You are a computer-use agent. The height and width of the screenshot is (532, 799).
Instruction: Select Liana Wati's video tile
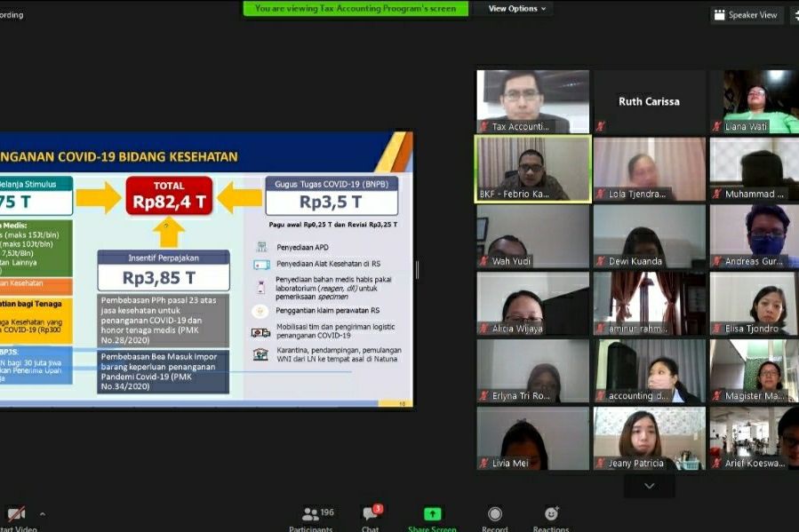755,102
